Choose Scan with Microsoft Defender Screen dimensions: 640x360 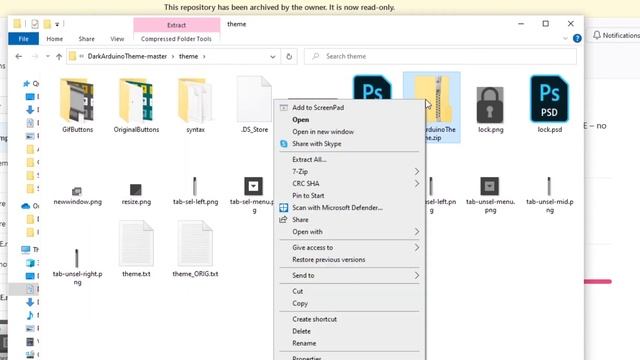349,207
